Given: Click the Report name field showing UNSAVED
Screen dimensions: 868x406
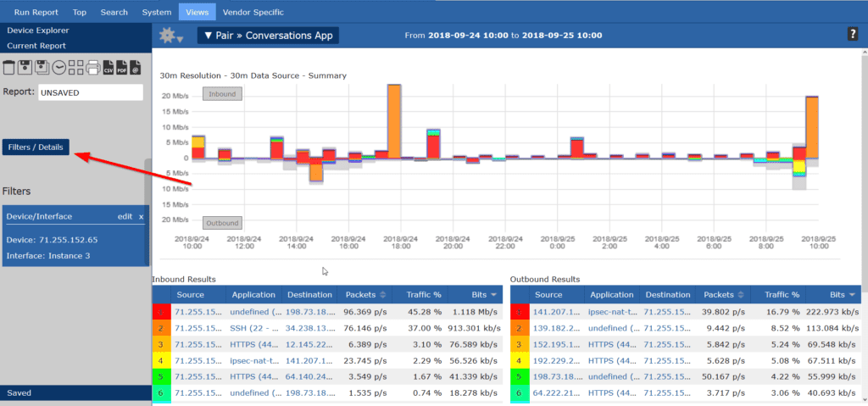Looking at the screenshot, I should 91,92.
